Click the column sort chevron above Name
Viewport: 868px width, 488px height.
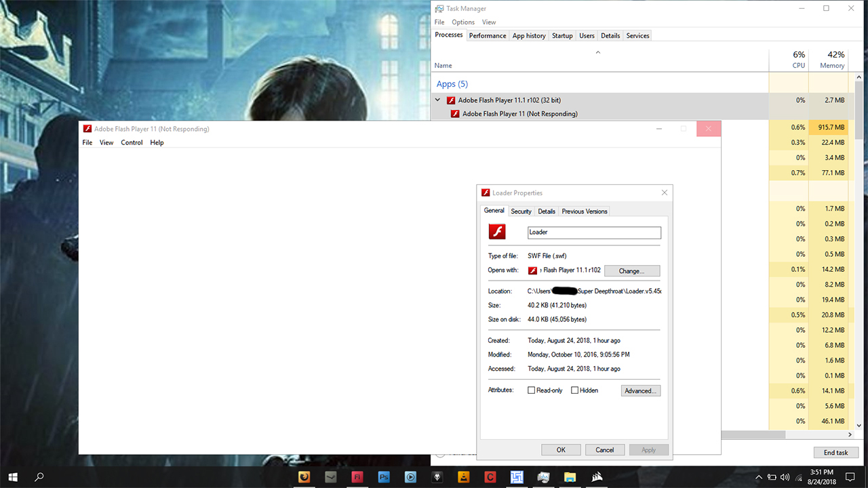(x=598, y=52)
